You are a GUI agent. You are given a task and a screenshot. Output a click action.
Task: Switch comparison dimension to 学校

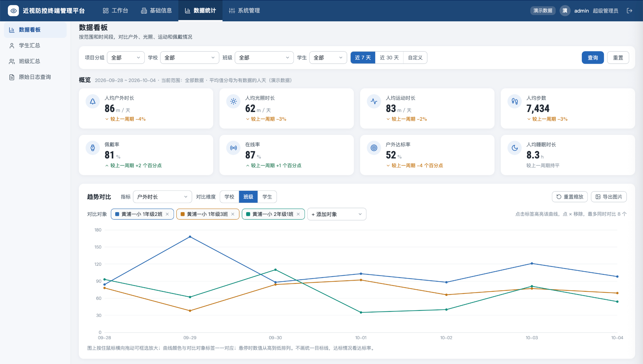[230, 197]
